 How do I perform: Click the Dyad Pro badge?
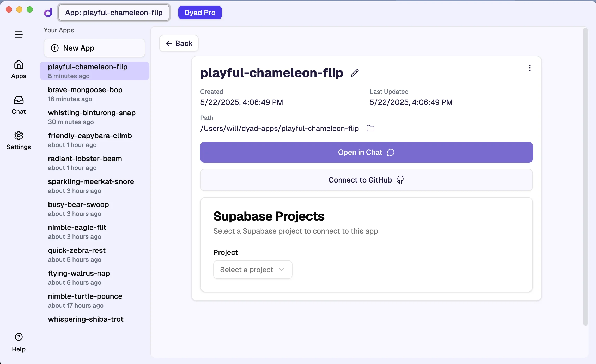tap(200, 13)
